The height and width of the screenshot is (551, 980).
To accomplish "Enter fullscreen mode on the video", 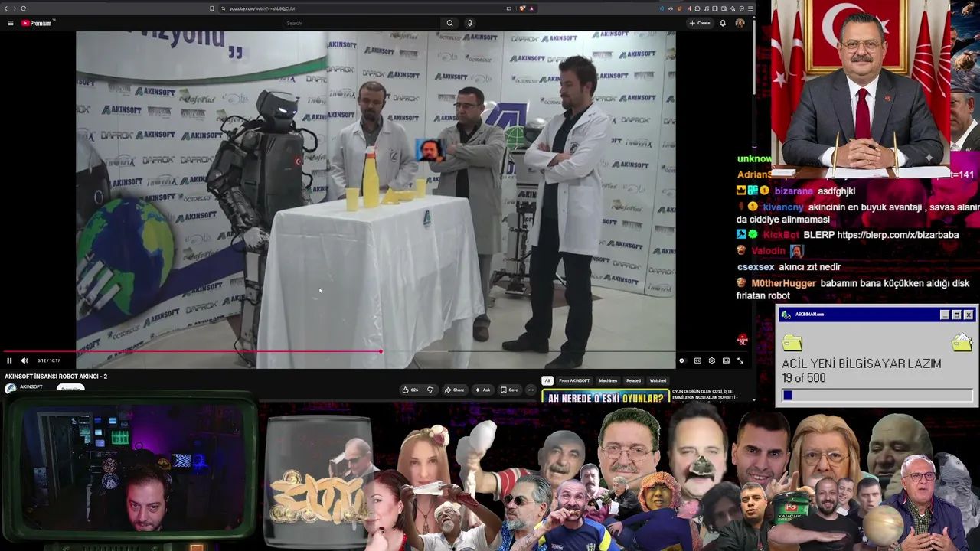I will pyautogui.click(x=740, y=360).
